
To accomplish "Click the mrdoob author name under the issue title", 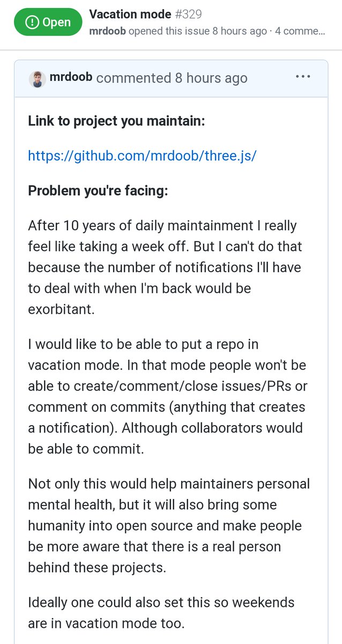I will [108, 31].
